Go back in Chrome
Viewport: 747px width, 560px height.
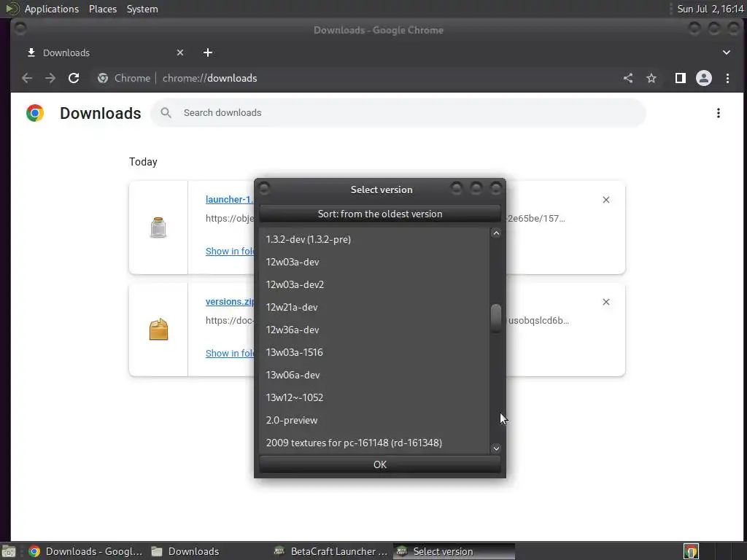[x=27, y=78]
